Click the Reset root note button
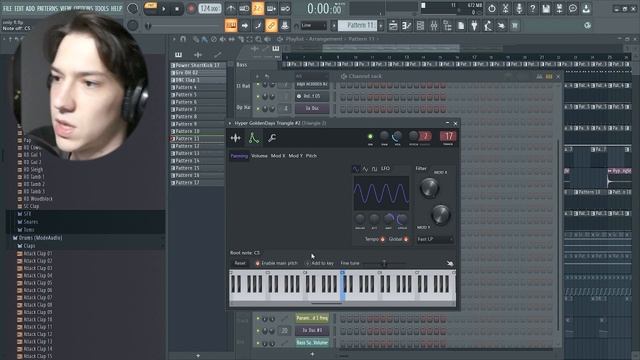The image size is (640, 360). point(240,263)
